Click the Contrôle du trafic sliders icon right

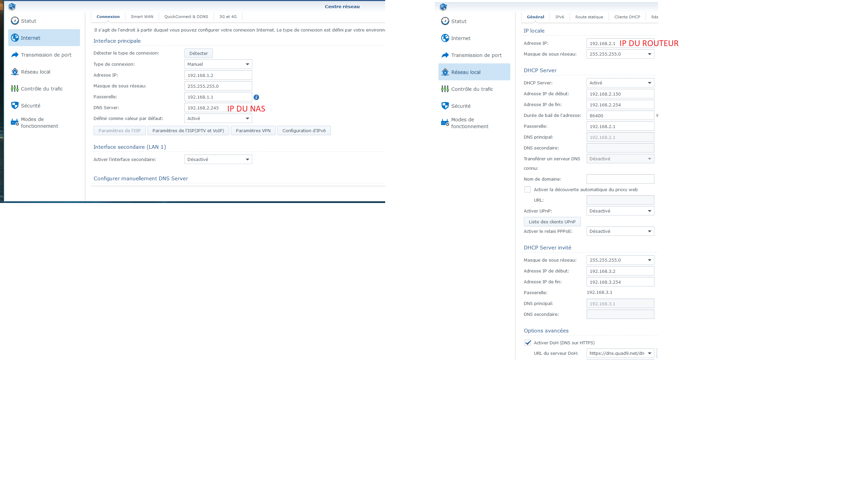445,89
